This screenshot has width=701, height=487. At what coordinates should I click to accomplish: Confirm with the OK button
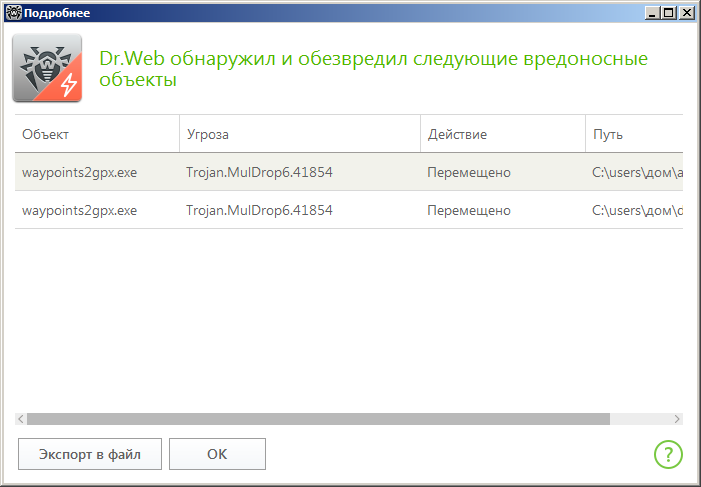(217, 454)
